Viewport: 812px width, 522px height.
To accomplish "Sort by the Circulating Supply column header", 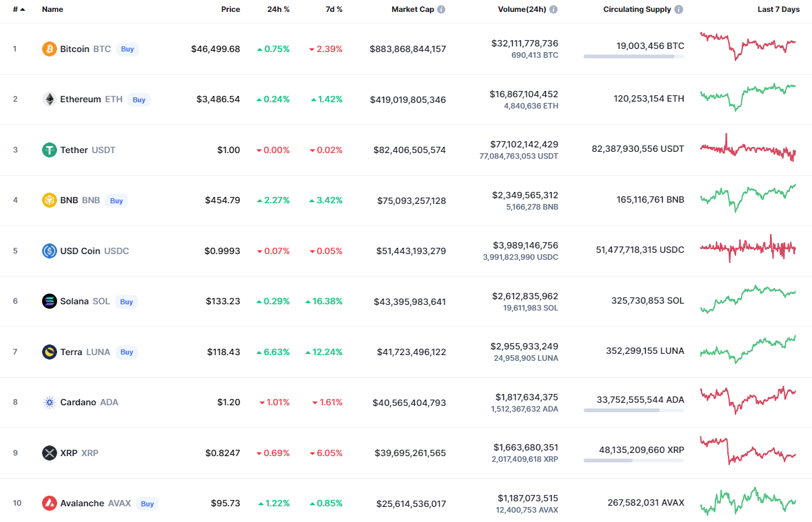I will 637,9.
